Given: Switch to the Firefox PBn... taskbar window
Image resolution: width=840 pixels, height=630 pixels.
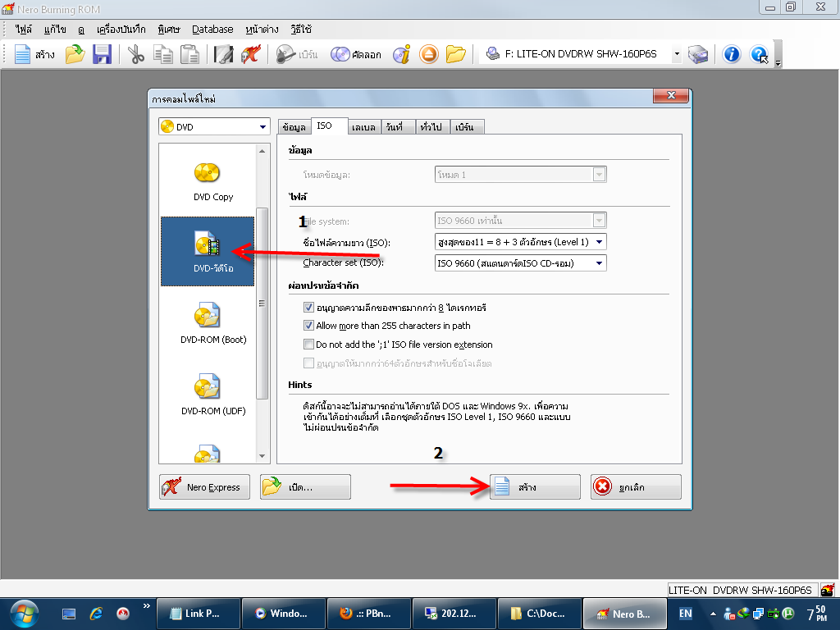Looking at the screenshot, I should pos(369,614).
